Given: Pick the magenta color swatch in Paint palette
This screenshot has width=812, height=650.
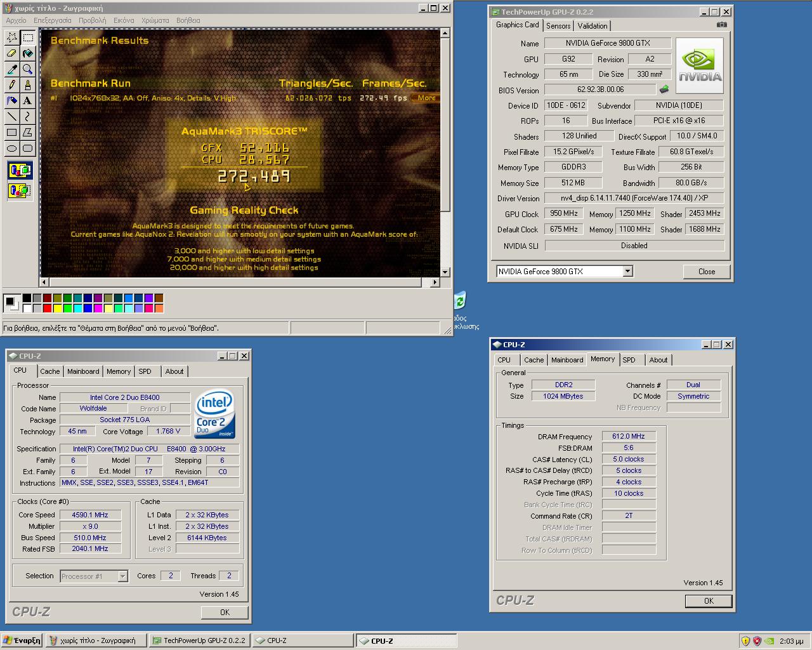Looking at the screenshot, I should [98, 308].
